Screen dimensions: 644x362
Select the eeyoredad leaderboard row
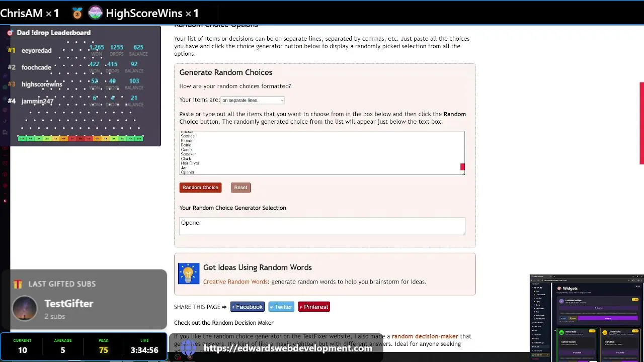point(77,50)
